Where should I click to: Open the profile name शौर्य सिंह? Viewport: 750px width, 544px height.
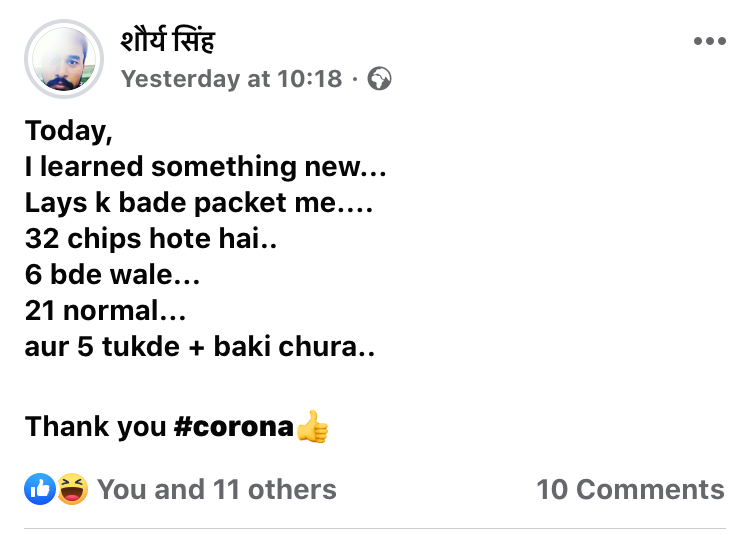[167, 42]
